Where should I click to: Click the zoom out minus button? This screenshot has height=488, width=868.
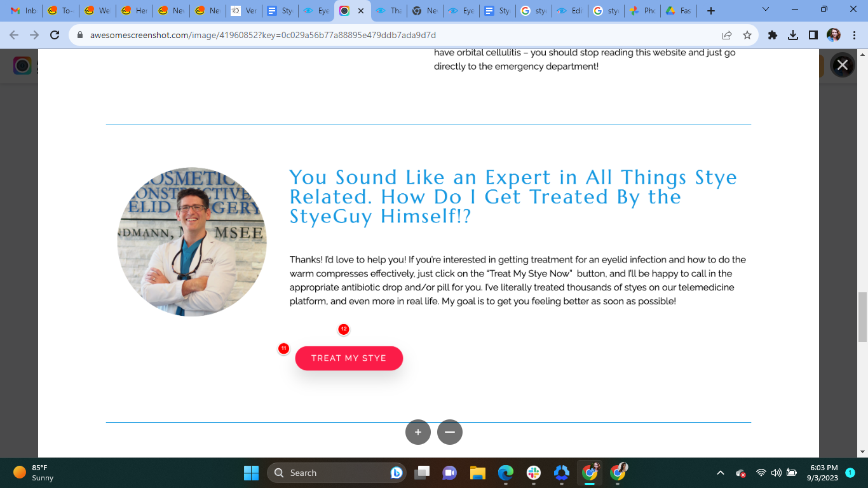(450, 432)
